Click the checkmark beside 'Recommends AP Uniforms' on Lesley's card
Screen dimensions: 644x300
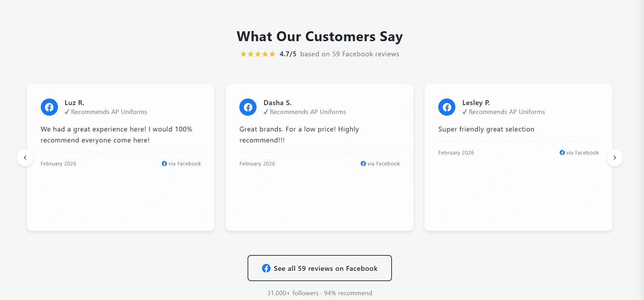click(x=464, y=112)
